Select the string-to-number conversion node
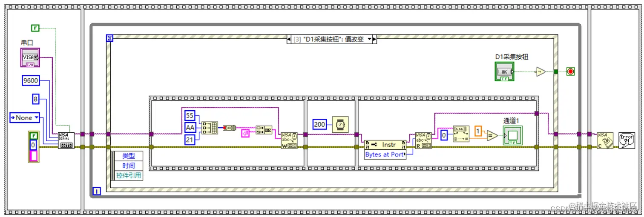The image size is (644, 217). [461, 133]
